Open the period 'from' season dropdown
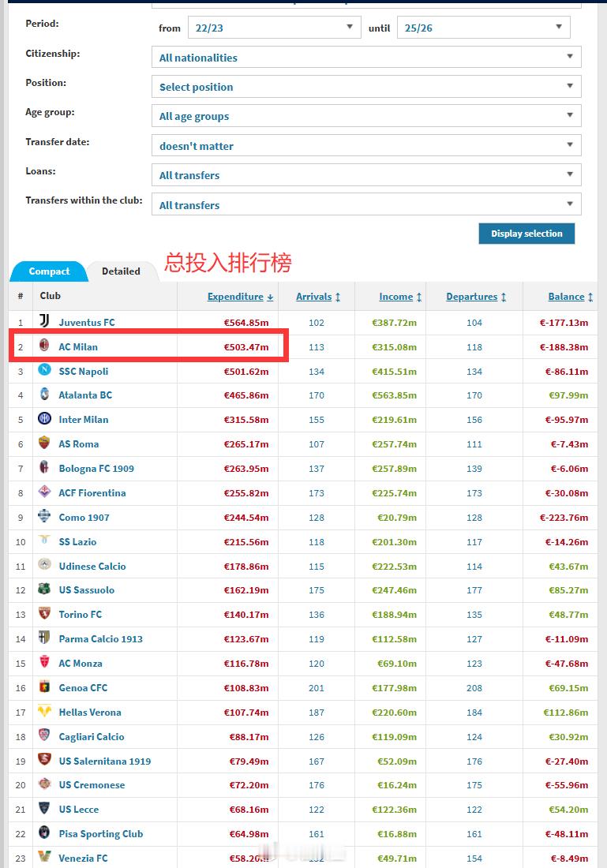Image resolution: width=607 pixels, height=868 pixels. pos(274,27)
